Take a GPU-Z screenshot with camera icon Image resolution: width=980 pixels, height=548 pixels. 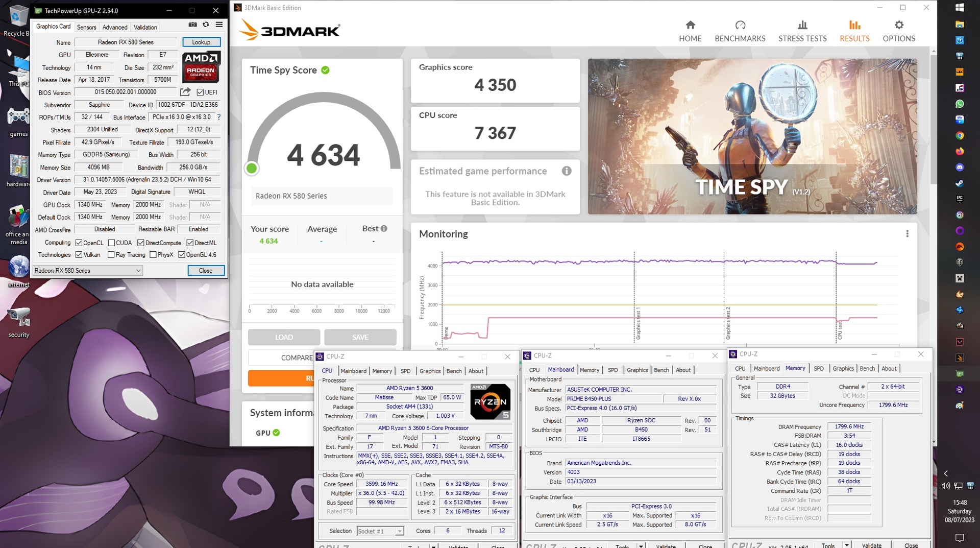[192, 25]
